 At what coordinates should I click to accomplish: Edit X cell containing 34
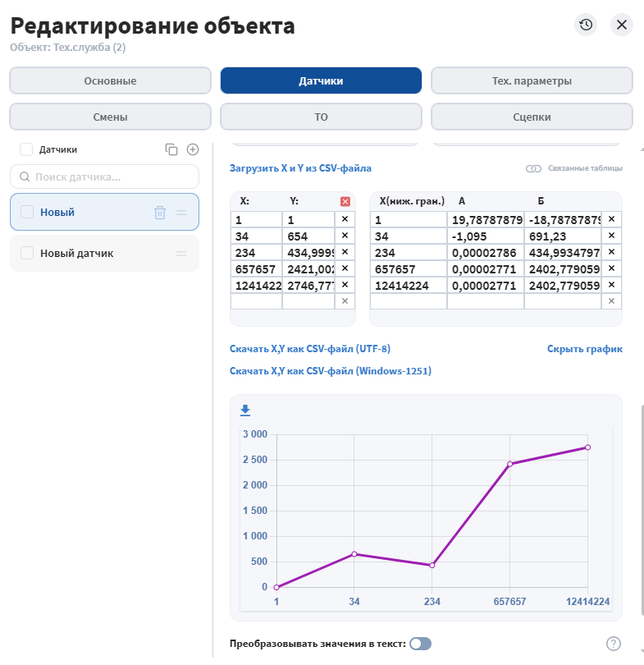[x=256, y=236]
